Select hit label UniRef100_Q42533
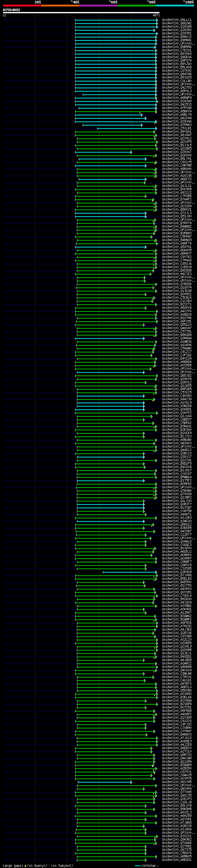 [x=176, y=104]
